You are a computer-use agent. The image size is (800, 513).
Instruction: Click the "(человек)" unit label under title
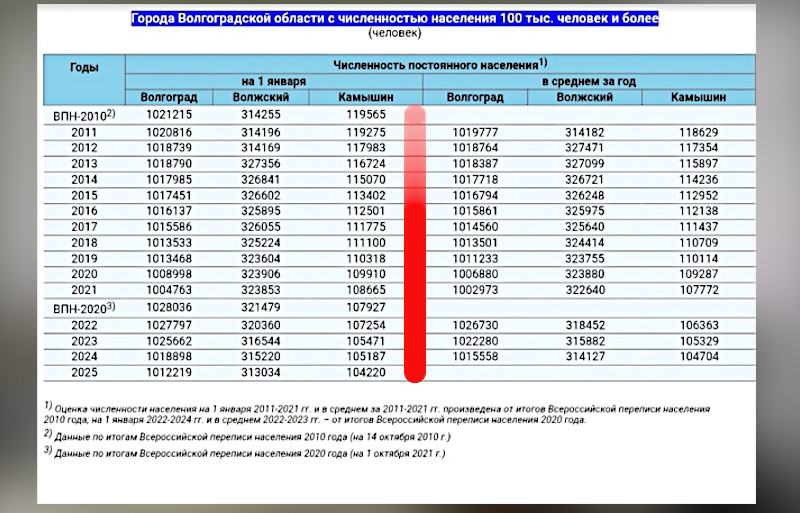tap(395, 34)
